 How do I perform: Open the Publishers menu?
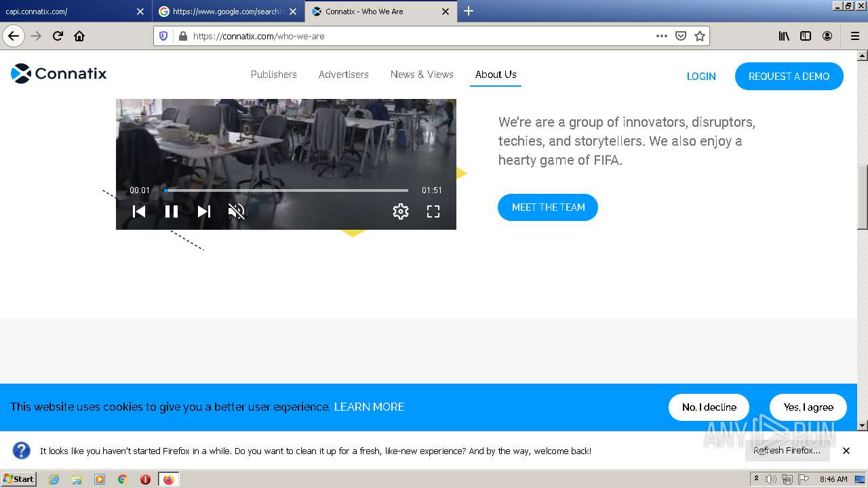click(x=274, y=75)
